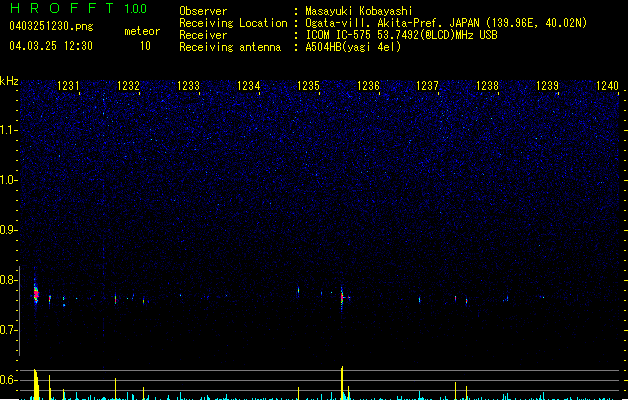629x400 pixels.
Task: Click the bright meteor echo after 1235
Action: [342, 298]
